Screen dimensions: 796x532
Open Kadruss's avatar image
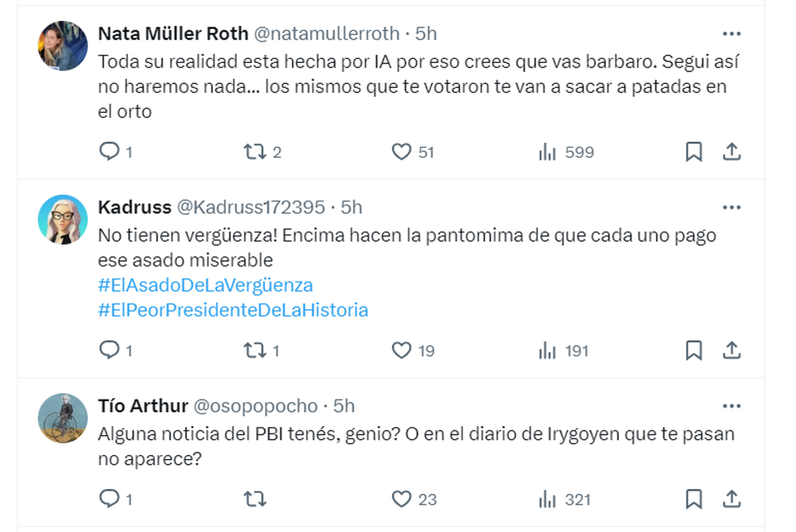click(63, 220)
